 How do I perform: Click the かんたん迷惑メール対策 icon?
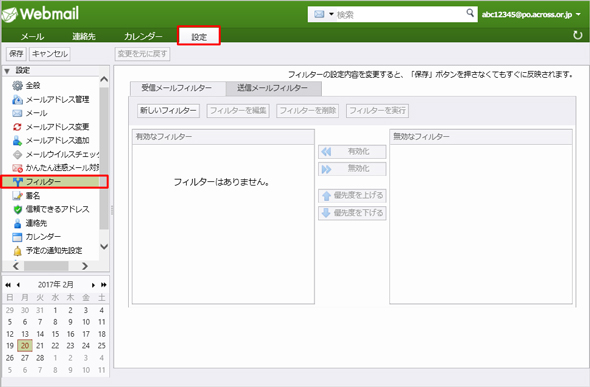pos(17,168)
